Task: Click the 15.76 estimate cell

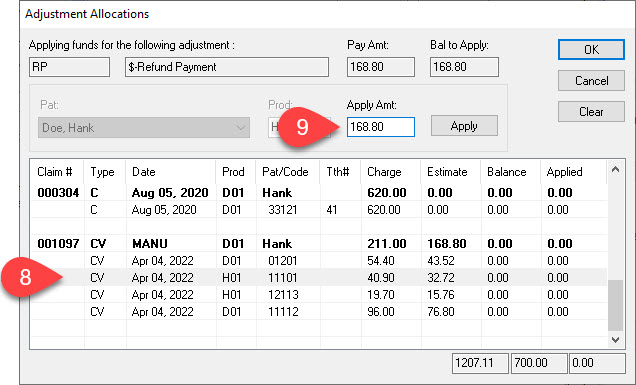Action: click(440, 295)
